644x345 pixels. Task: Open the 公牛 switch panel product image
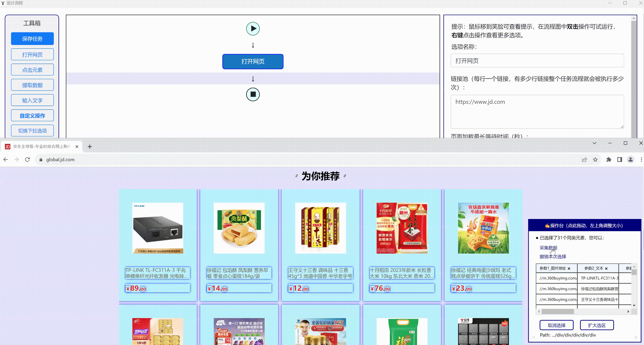(x=483, y=331)
